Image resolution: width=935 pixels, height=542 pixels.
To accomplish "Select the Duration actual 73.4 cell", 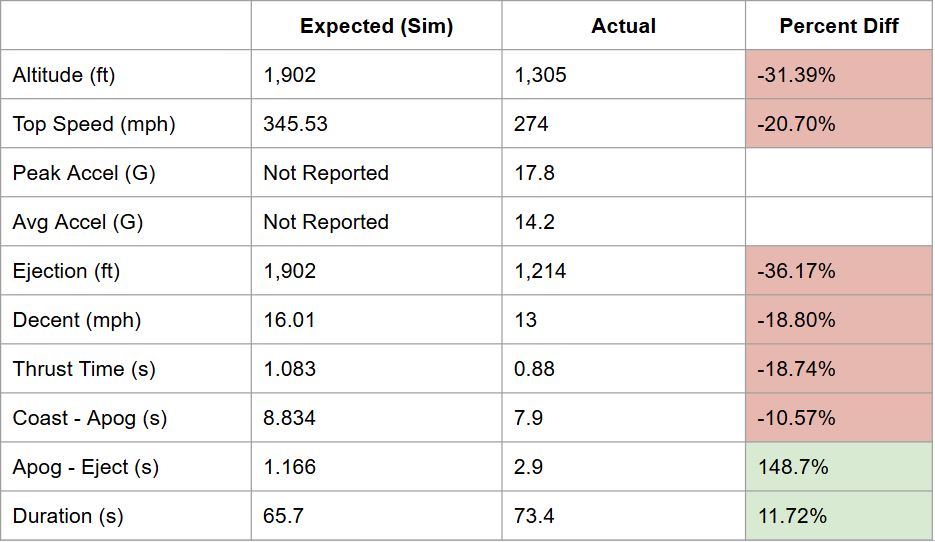I will click(x=623, y=515).
